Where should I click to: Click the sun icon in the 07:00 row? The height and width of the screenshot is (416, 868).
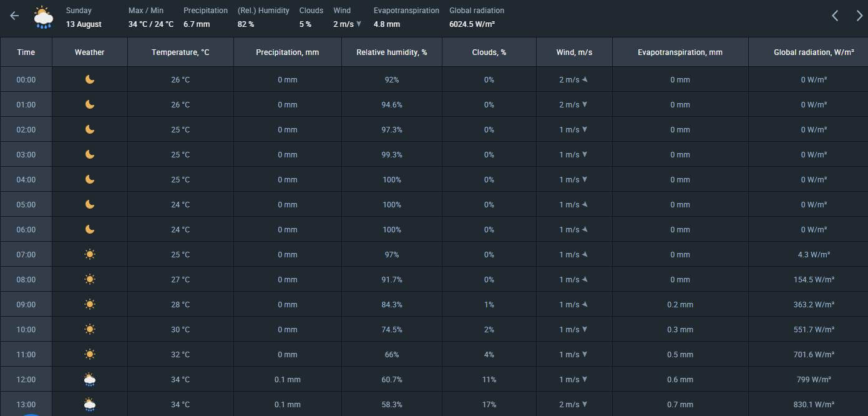click(90, 254)
